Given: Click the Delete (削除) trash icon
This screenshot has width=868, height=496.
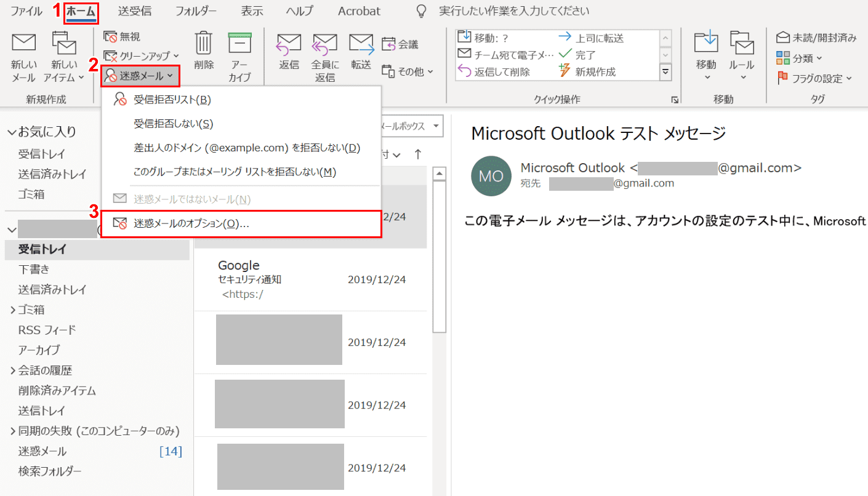Looking at the screenshot, I should point(204,44).
